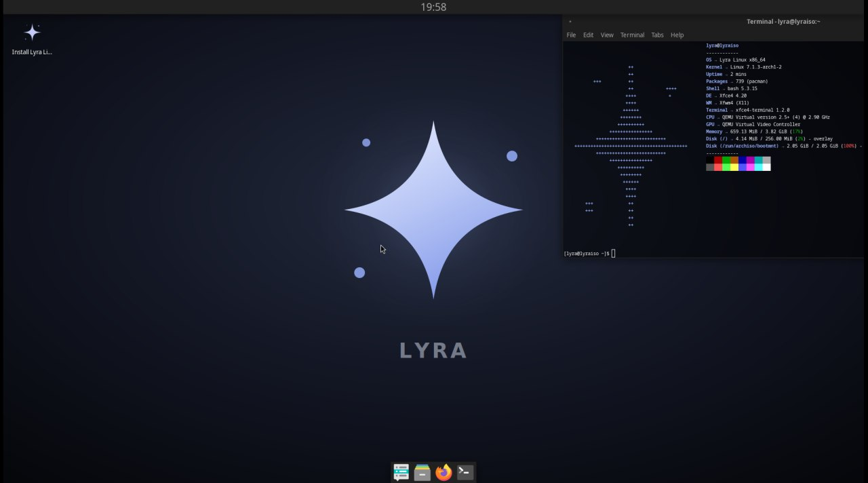Viewport: 868px width, 483px height.
Task: Click the 'OS' line reading Lyra Linux x86_64
Action: tap(736, 60)
